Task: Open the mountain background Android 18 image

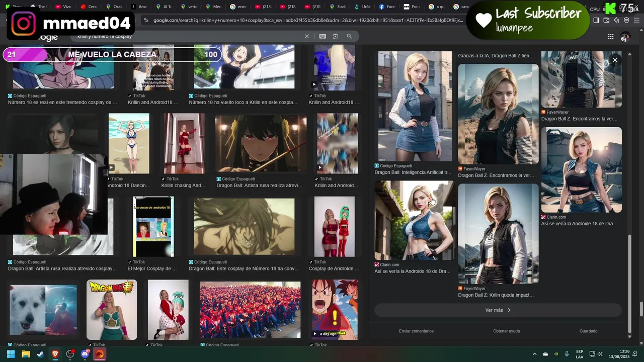Action: click(x=498, y=114)
